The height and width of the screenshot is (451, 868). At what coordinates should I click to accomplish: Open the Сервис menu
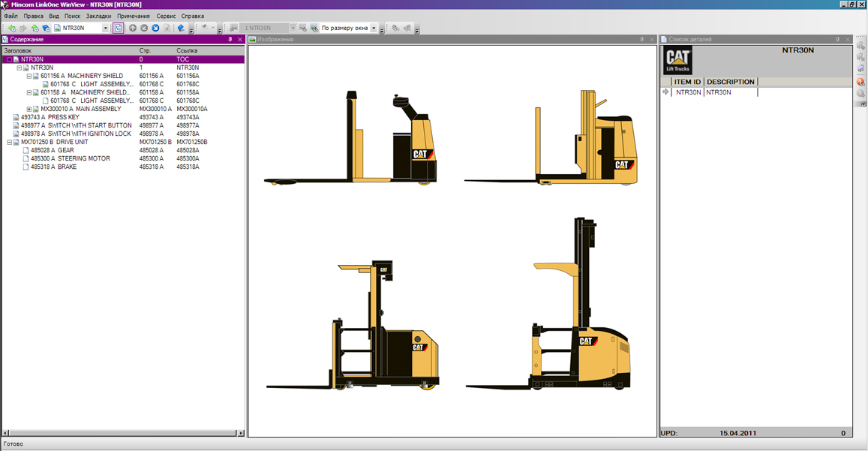pos(166,16)
